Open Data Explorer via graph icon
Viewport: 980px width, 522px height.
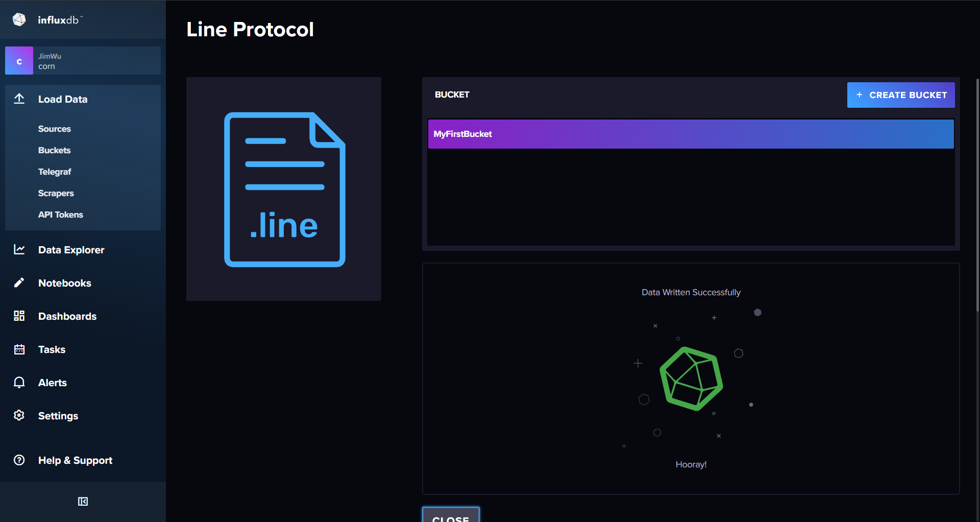coord(19,249)
